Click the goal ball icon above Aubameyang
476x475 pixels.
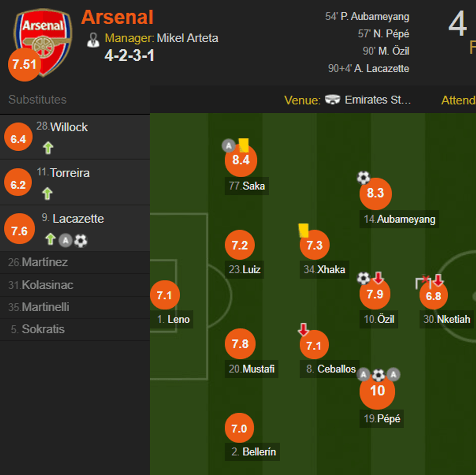(x=363, y=177)
